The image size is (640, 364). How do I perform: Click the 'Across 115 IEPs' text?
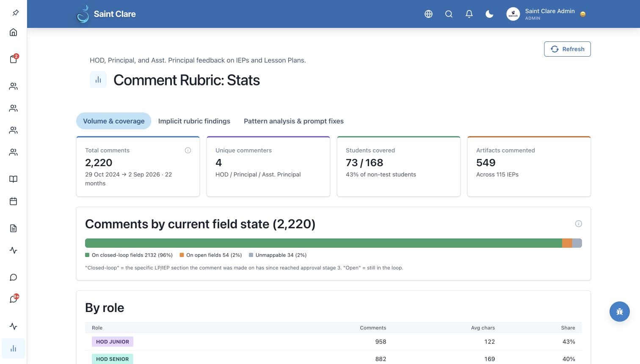pyautogui.click(x=497, y=175)
